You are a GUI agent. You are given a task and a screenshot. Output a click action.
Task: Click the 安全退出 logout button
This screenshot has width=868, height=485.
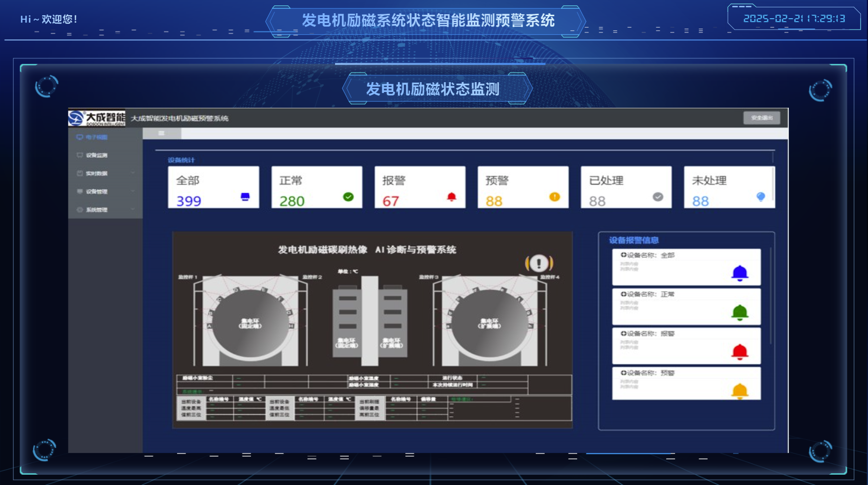point(761,118)
